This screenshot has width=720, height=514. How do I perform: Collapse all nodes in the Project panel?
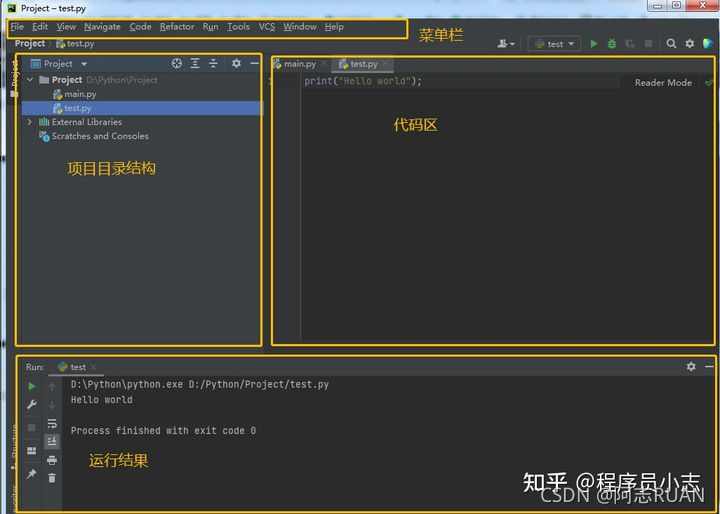(x=213, y=63)
